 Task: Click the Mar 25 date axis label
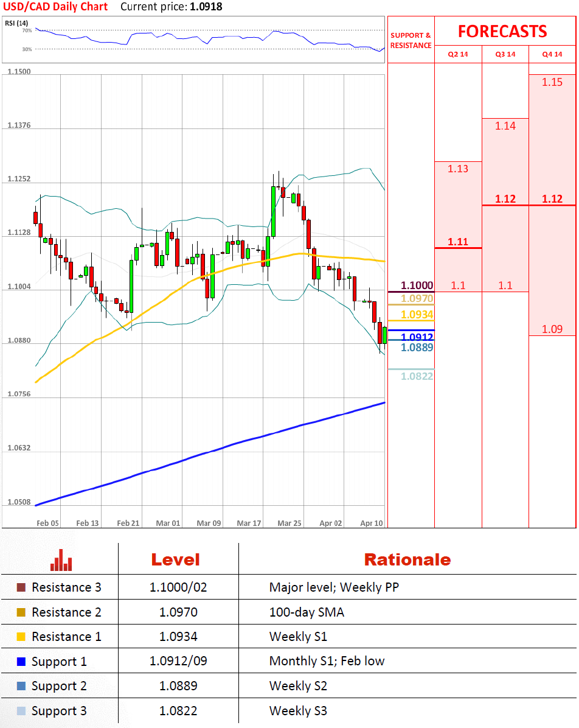point(289,523)
